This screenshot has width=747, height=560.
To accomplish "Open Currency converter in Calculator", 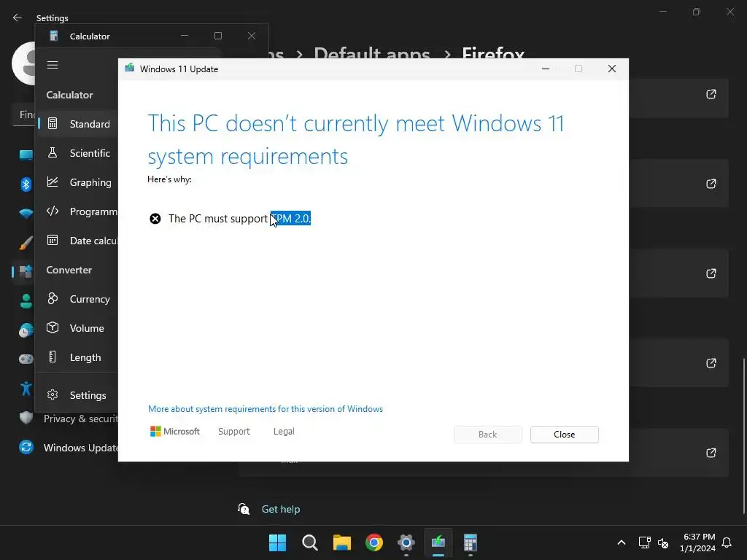I will point(77,299).
